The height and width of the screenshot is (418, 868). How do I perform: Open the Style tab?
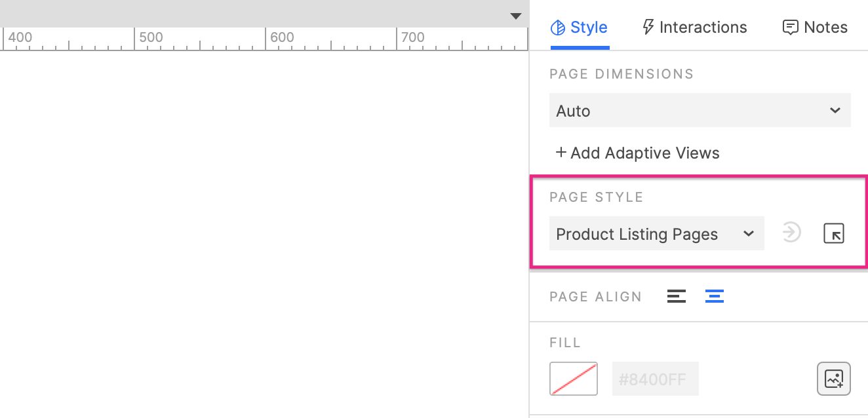580,28
